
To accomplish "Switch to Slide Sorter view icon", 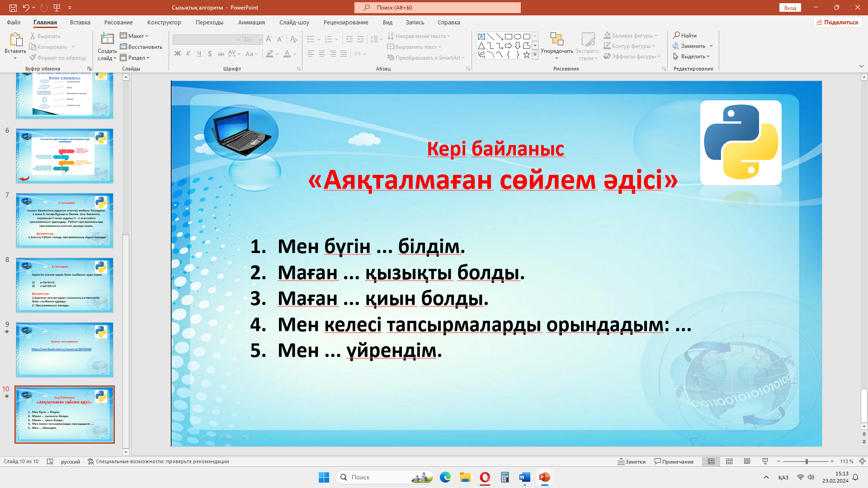I will (729, 461).
